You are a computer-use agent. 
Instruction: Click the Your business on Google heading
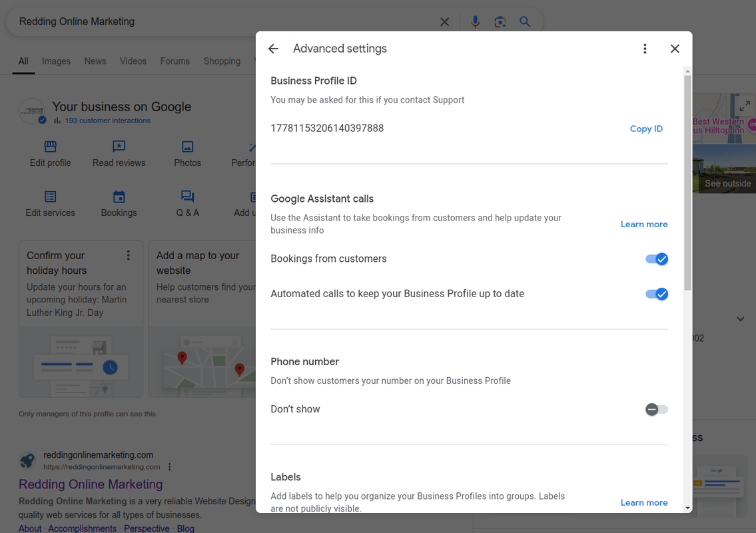click(121, 107)
